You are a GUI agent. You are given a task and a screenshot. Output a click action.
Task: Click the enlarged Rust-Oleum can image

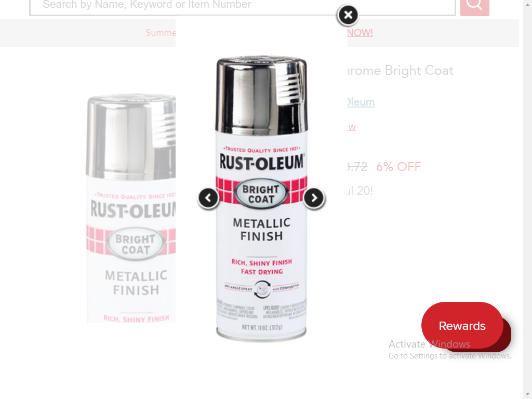tap(262, 199)
